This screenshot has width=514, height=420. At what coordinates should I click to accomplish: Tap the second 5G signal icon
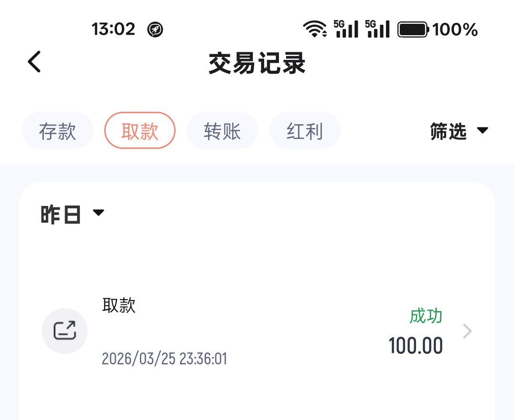click(x=377, y=29)
